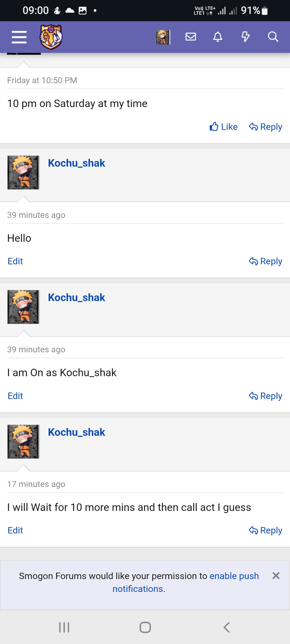Reply to the "10 pm on Saturday" post
The width and height of the screenshot is (290, 644).
click(266, 127)
